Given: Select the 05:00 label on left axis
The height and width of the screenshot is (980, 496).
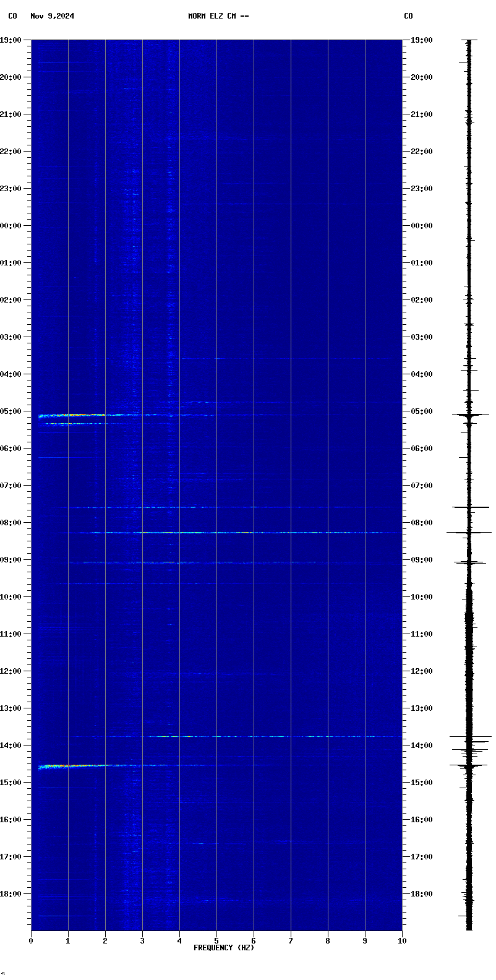Looking at the screenshot, I should 11,411.
